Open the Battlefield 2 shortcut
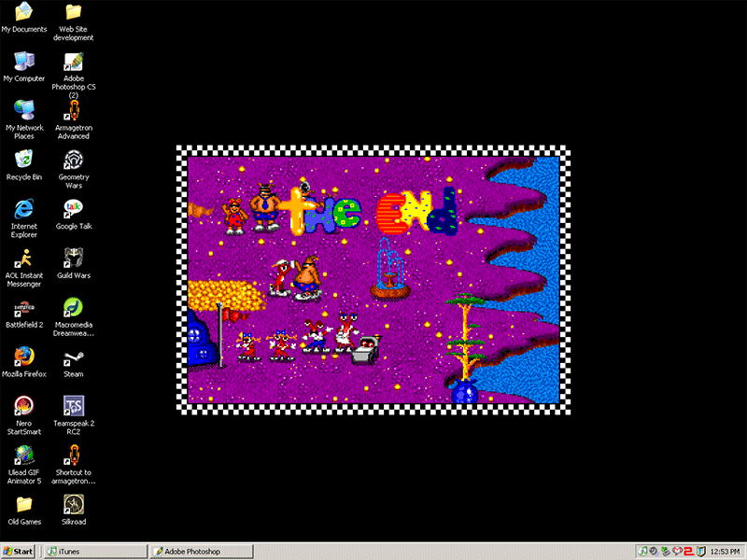The width and height of the screenshot is (747, 560). (x=24, y=308)
